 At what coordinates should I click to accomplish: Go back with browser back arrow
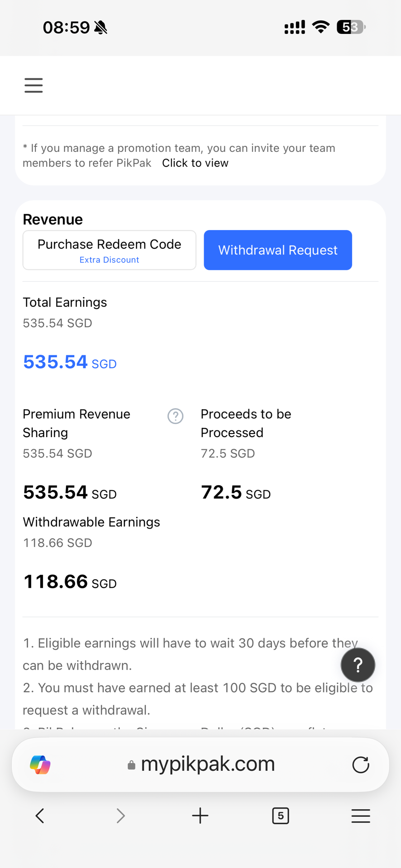click(x=40, y=816)
